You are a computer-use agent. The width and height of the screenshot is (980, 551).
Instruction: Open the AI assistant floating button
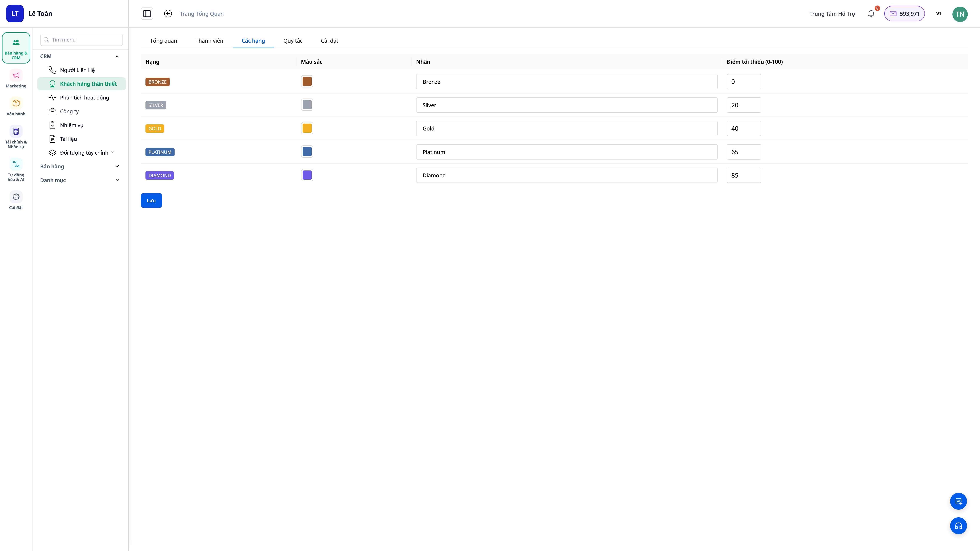[958, 501]
